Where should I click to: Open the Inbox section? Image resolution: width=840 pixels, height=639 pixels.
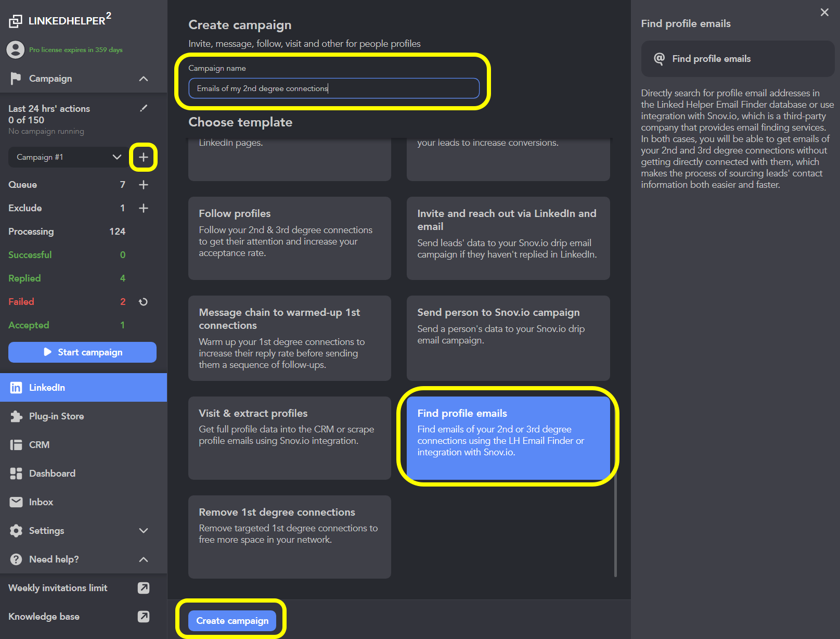[x=83, y=502]
